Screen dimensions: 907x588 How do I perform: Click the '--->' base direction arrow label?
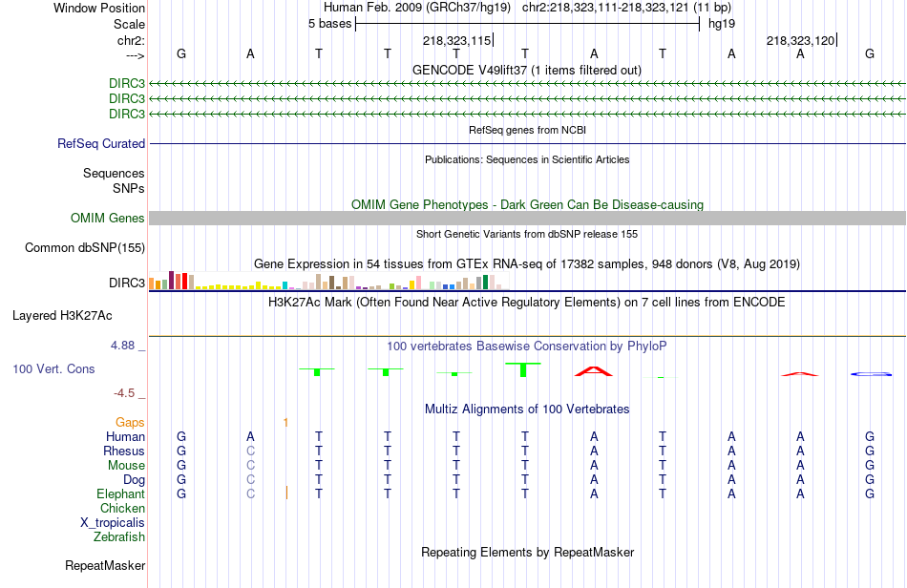135,55
